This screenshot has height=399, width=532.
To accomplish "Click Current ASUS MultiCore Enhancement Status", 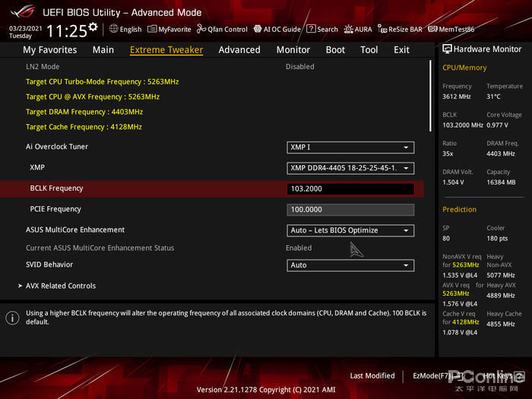I will point(100,248).
